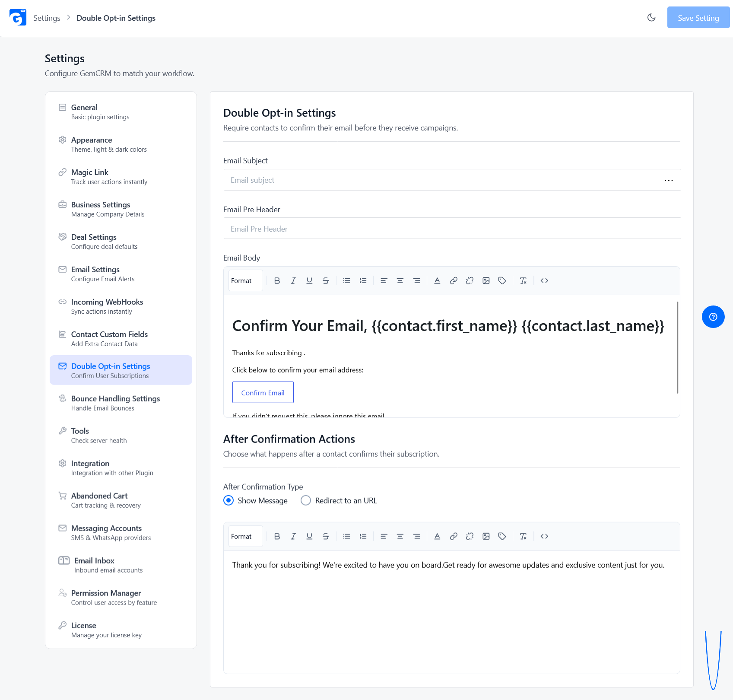Viewport: 733px width, 700px height.
Task: Open Webhooks section Incoming WebHooks
Action: 121,306
